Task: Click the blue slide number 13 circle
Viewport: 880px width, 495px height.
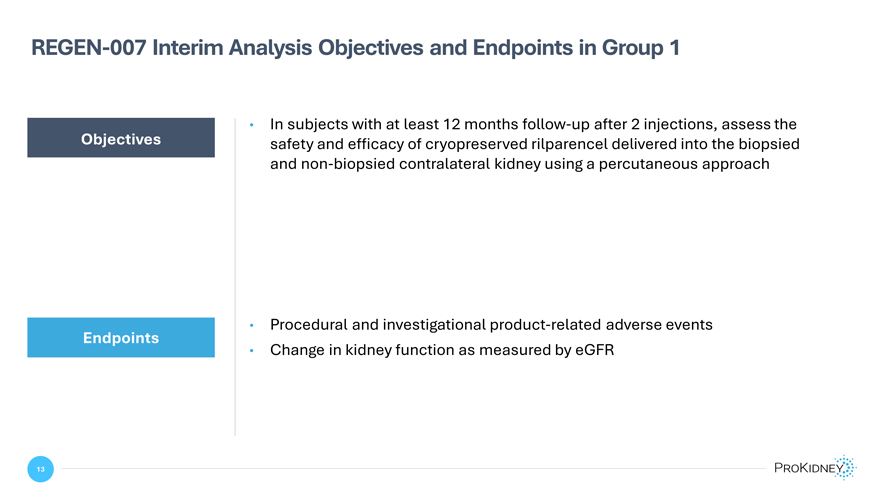Action: pyautogui.click(x=40, y=469)
